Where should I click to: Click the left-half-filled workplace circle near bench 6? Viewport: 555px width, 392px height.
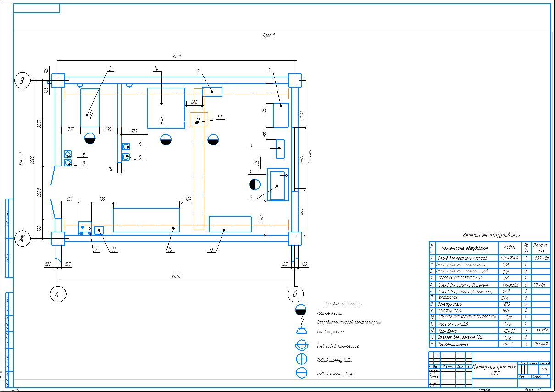(x=255, y=185)
